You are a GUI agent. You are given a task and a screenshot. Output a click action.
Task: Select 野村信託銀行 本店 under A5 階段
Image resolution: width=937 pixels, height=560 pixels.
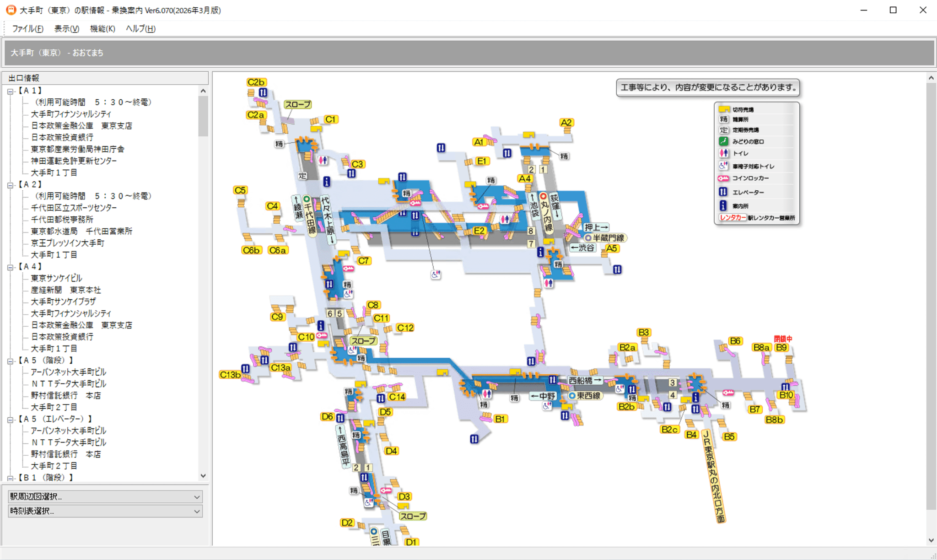coord(65,395)
